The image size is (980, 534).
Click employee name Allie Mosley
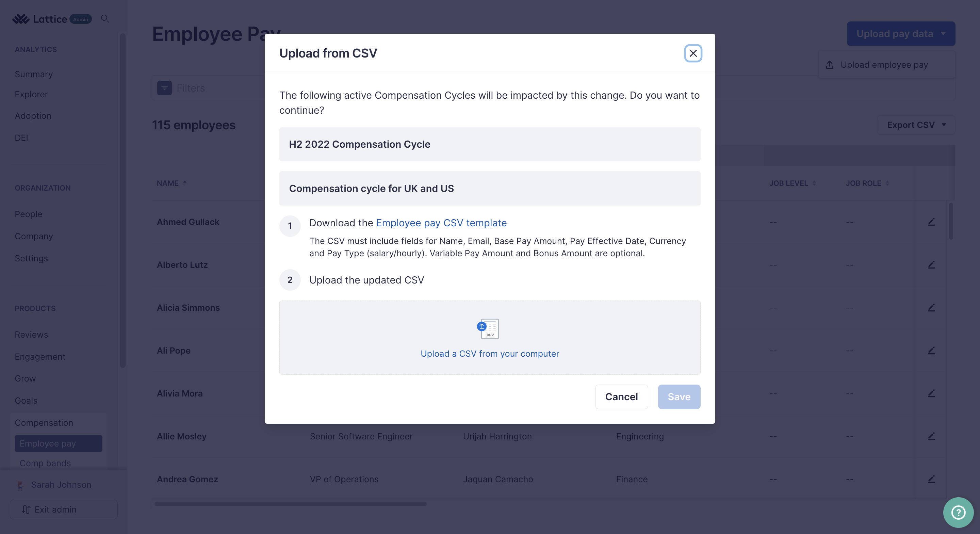tap(181, 436)
